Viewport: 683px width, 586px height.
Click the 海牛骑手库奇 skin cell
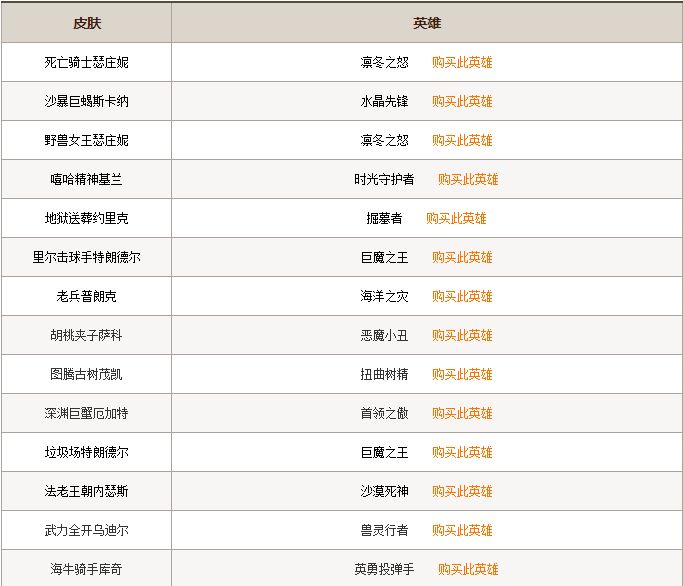click(87, 569)
